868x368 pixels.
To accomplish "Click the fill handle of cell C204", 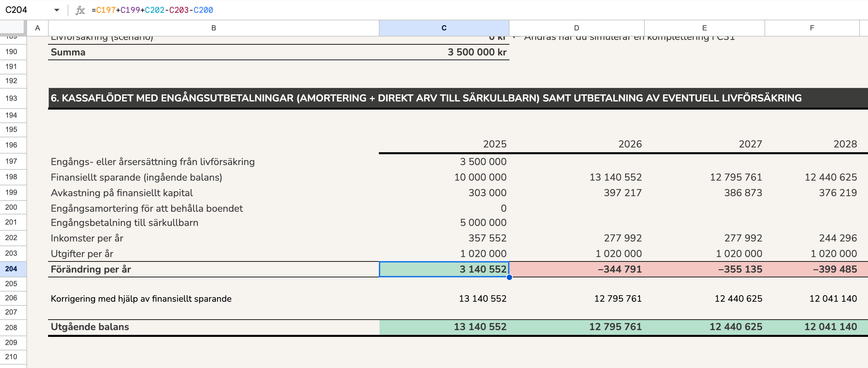I will (x=509, y=277).
